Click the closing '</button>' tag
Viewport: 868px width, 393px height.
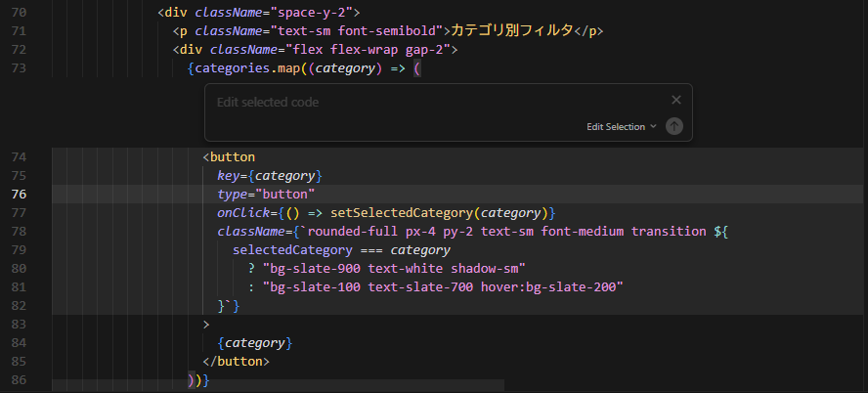(236, 362)
